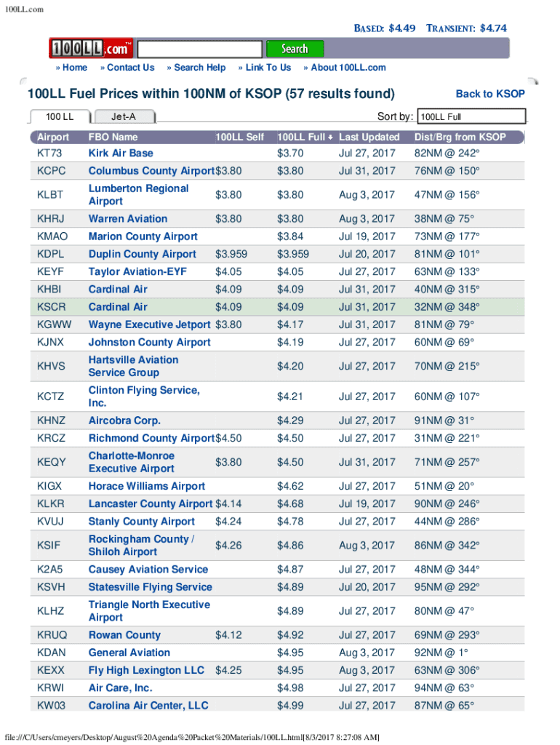
Task: Click Back to KSOP link
Action: (489, 94)
